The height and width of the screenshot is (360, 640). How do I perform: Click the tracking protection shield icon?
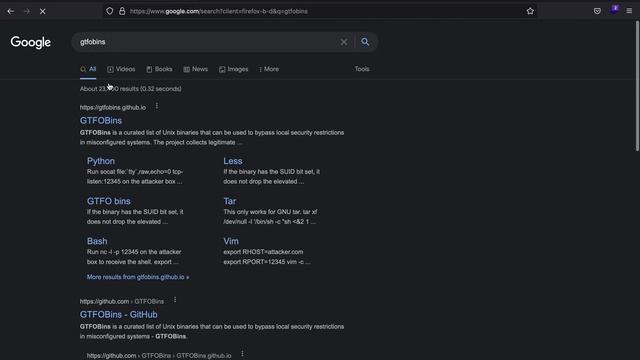click(109, 11)
